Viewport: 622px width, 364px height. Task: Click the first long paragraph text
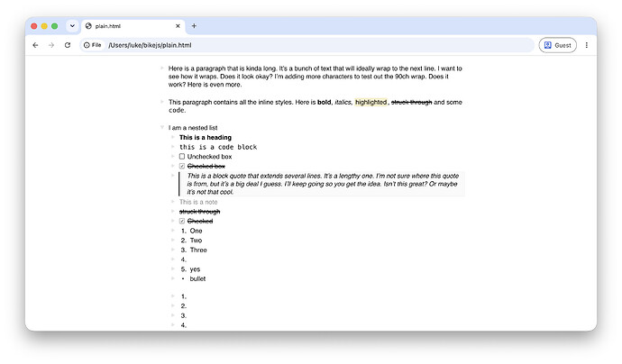point(316,77)
